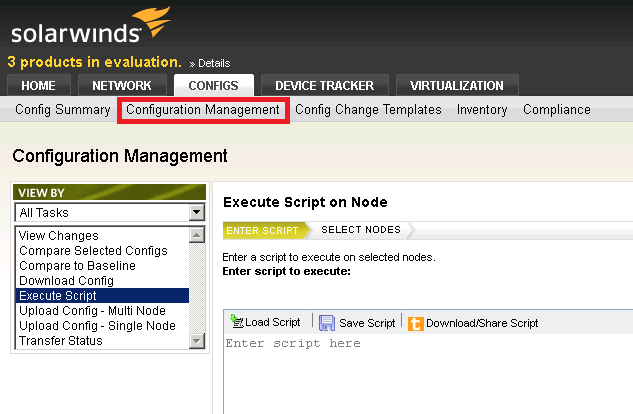Image resolution: width=633 pixels, height=414 pixels.
Task: Click the Load Script label
Action: pyautogui.click(x=273, y=322)
